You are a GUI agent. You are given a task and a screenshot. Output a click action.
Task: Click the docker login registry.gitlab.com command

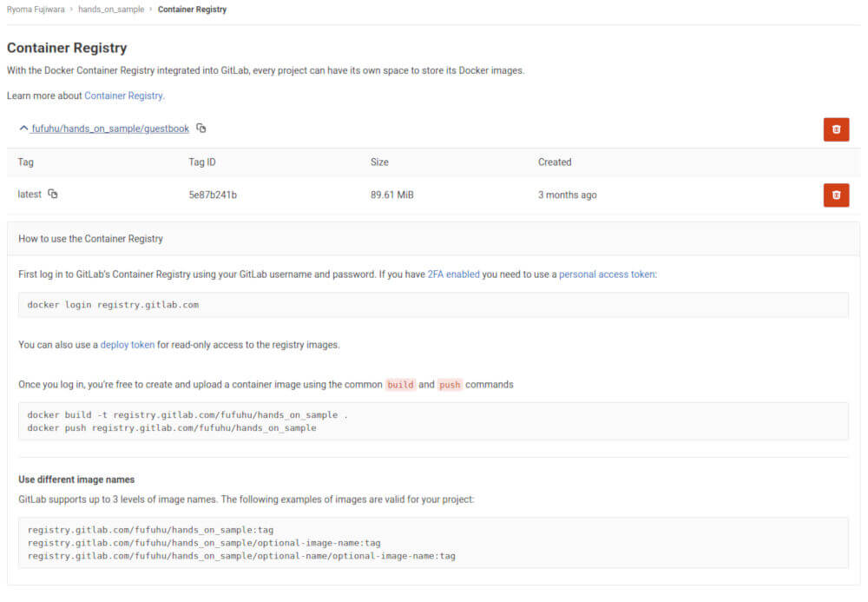113,305
